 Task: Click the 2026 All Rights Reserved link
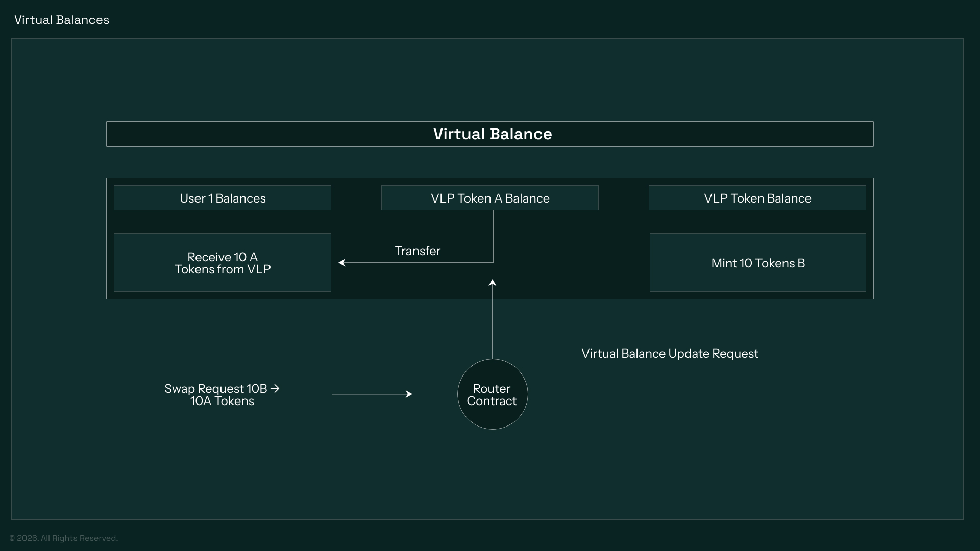pyautogui.click(x=64, y=538)
